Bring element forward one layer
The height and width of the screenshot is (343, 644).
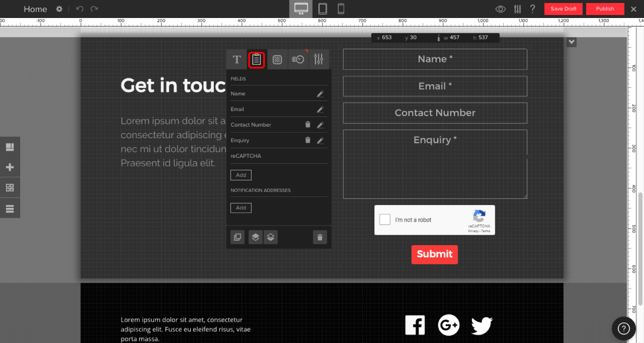click(255, 237)
